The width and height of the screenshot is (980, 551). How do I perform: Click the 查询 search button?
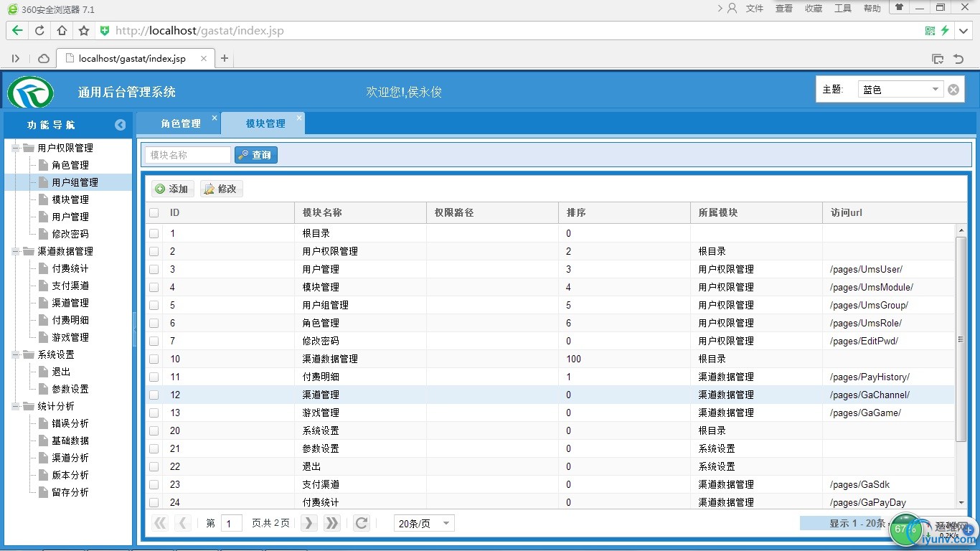click(256, 155)
